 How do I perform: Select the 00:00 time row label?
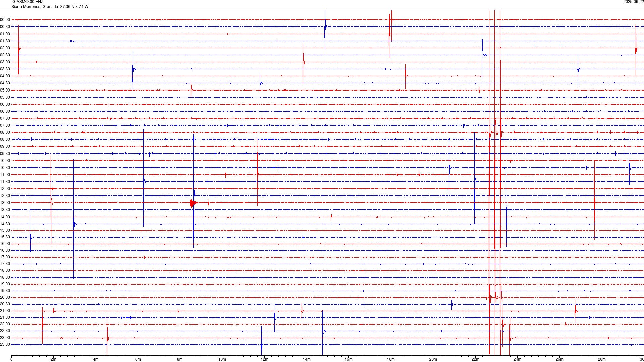click(5, 20)
